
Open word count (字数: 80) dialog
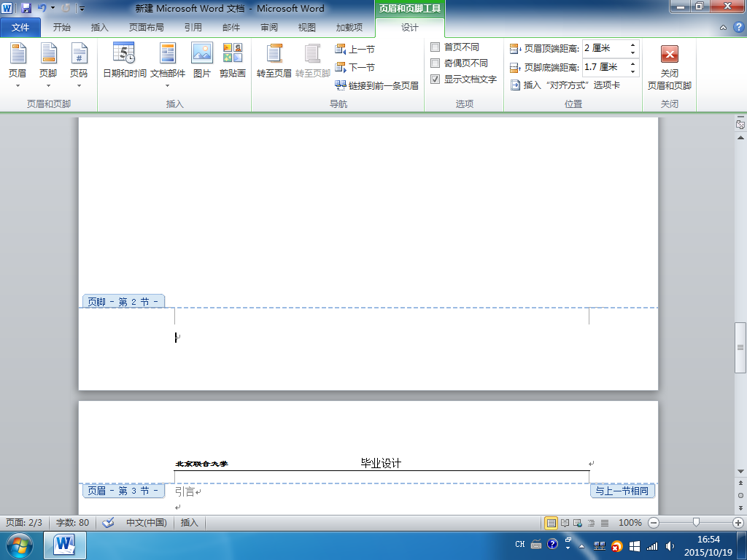click(x=72, y=522)
